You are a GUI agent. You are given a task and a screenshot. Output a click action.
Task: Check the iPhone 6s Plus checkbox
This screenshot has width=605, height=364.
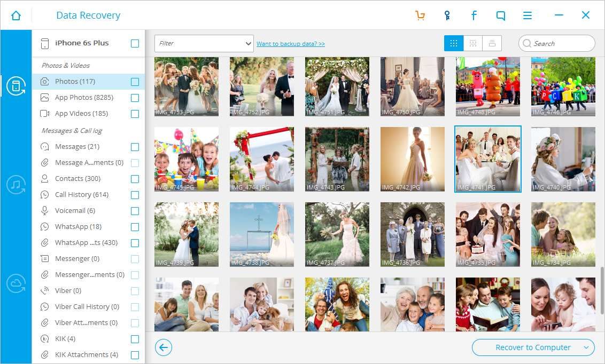[135, 43]
